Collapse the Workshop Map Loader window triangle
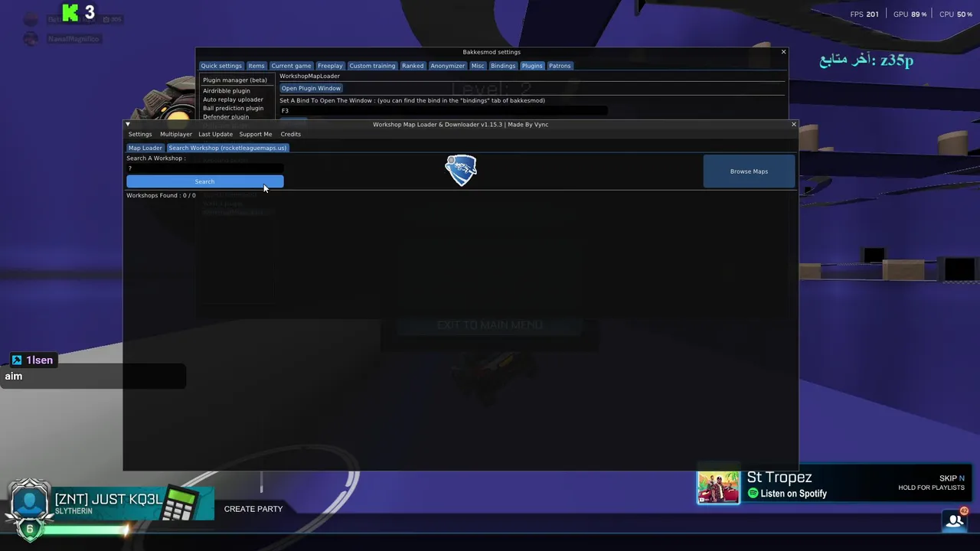Image resolution: width=980 pixels, height=551 pixels. pos(128,124)
